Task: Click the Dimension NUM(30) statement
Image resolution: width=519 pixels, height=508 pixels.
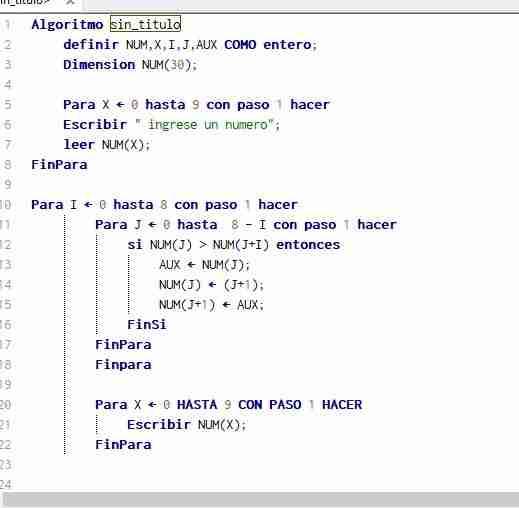Action: click(130, 65)
